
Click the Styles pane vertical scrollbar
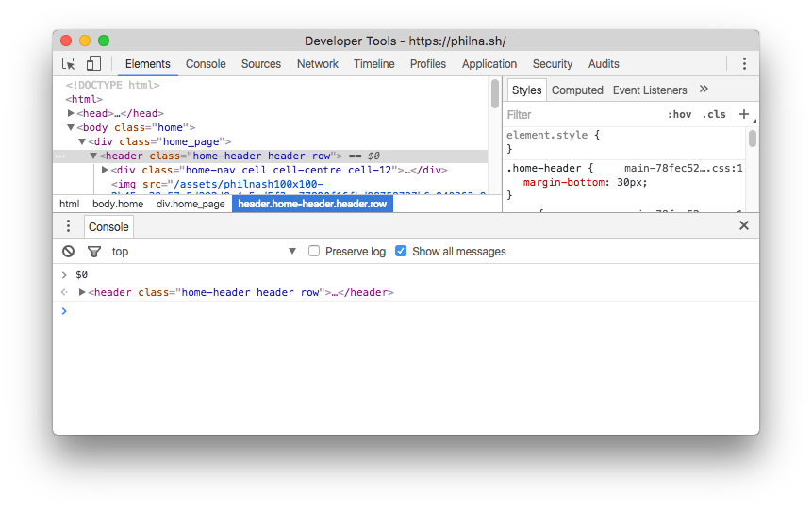(x=753, y=139)
